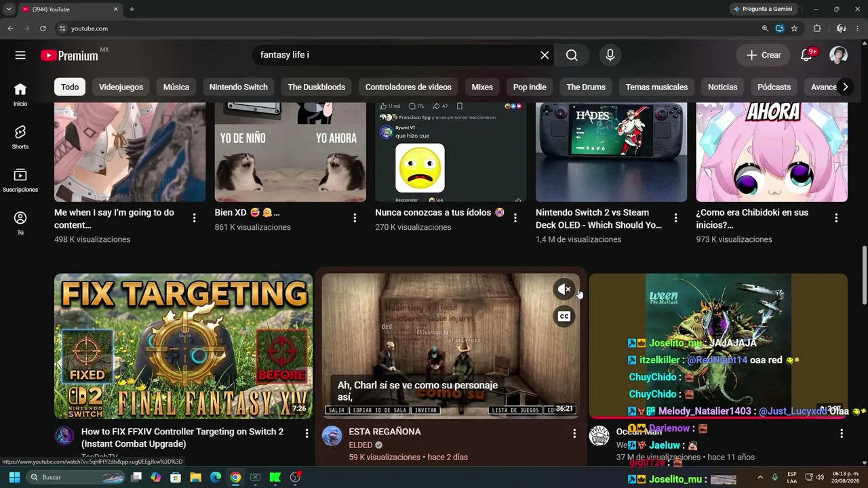The image size is (868, 488).
Task: Open the Tú page from the sidebar
Action: pos(20,223)
